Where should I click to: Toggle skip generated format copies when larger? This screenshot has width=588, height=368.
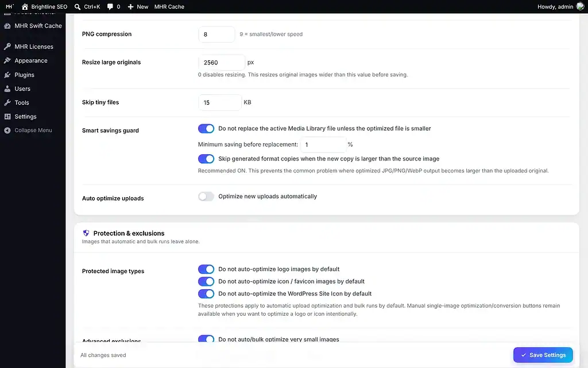pyautogui.click(x=206, y=159)
